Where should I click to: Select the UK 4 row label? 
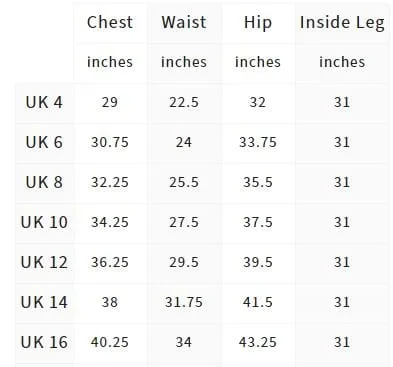coord(44,102)
